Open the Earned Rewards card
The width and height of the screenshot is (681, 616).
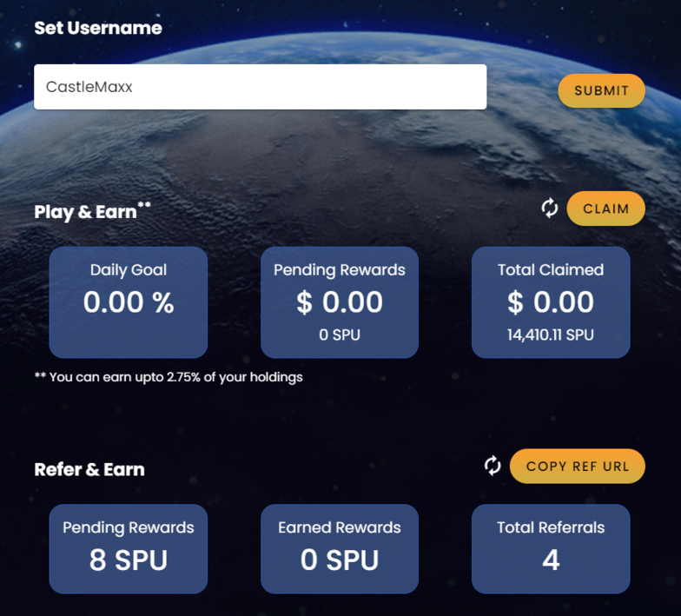(x=340, y=549)
